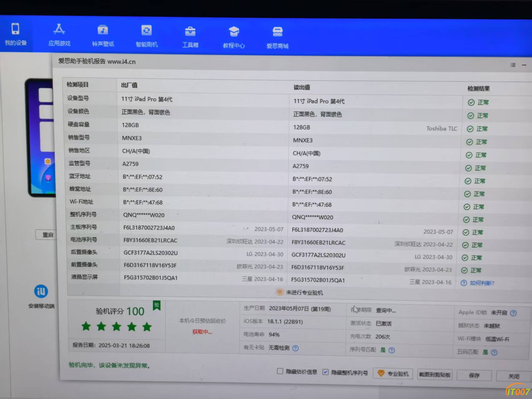Screen dimensions: 532x399
Task: Open the 教程中心 tab
Action: pyautogui.click(x=234, y=38)
